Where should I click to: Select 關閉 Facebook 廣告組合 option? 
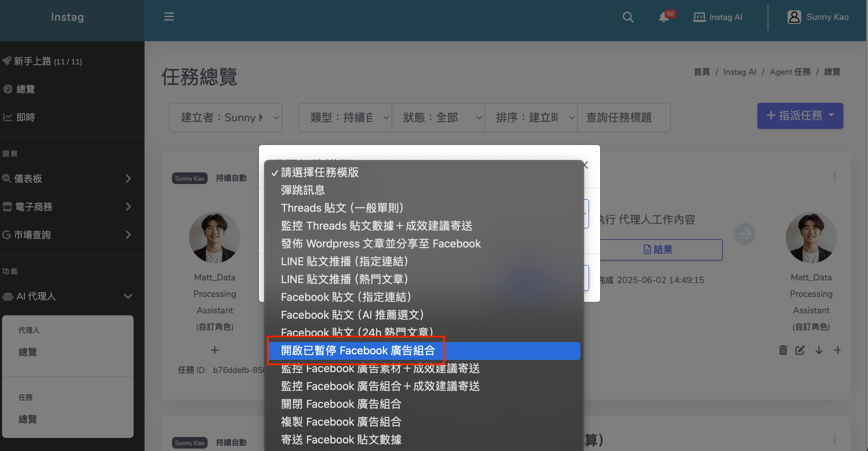coord(341,404)
